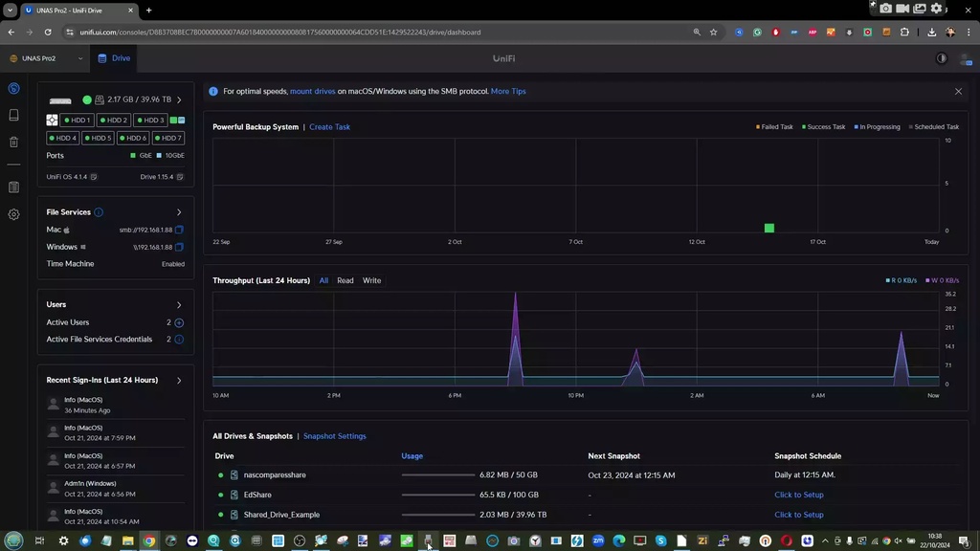The width and height of the screenshot is (980, 551).
Task: Show All throughput data
Action: click(x=323, y=280)
